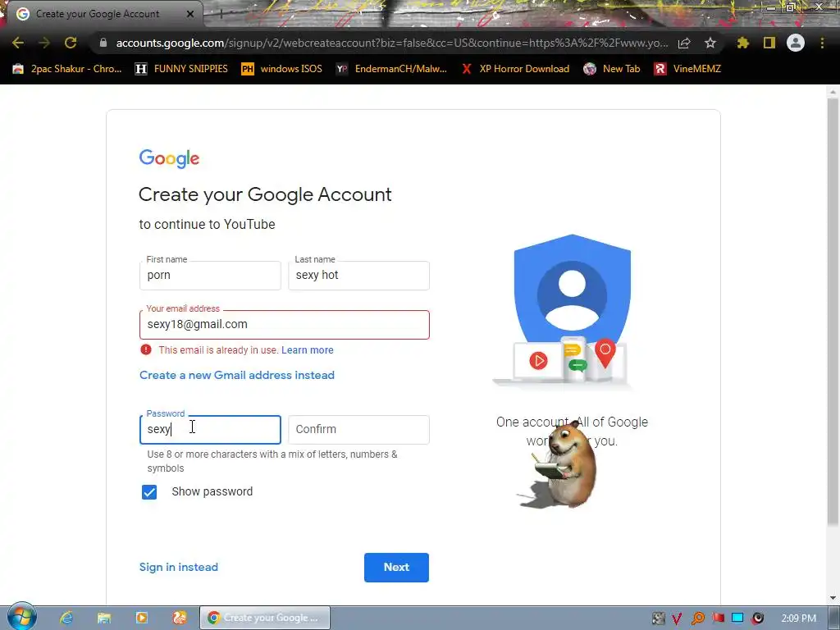Uncheck the Show password checkbox
This screenshot has width=840, height=630.
coord(149,492)
